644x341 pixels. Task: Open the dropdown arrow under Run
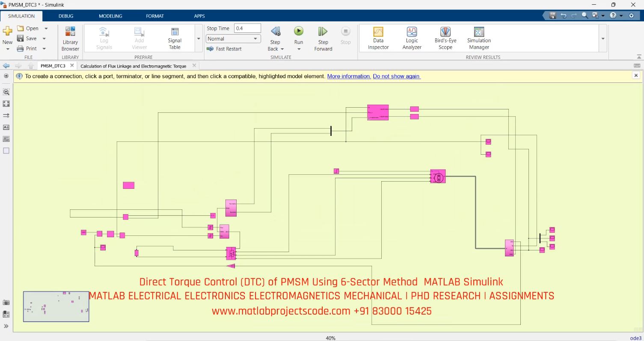click(299, 49)
